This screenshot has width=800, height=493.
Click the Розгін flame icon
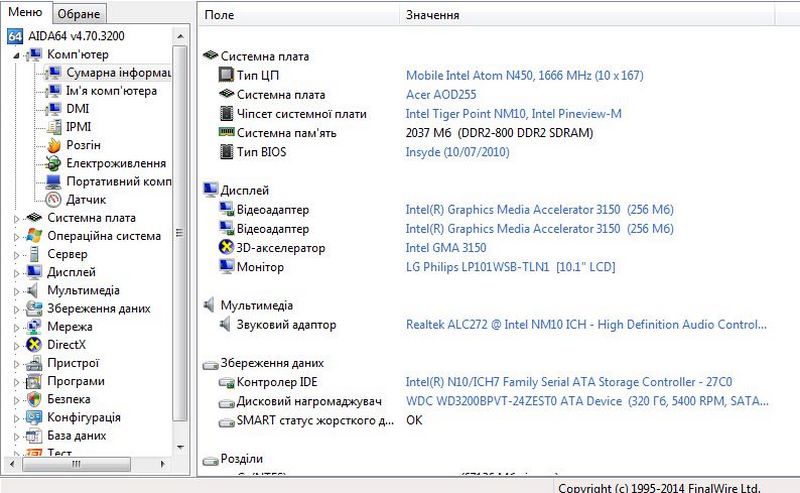(x=54, y=145)
